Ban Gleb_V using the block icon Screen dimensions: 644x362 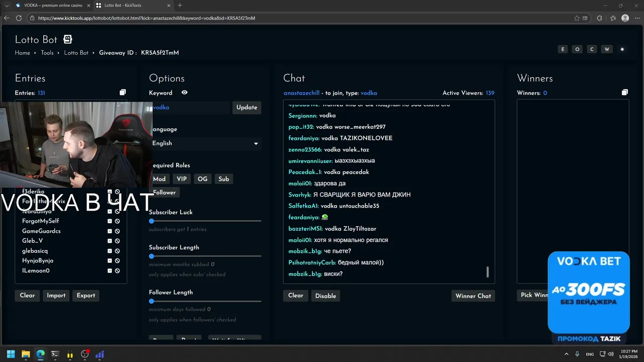(x=117, y=241)
